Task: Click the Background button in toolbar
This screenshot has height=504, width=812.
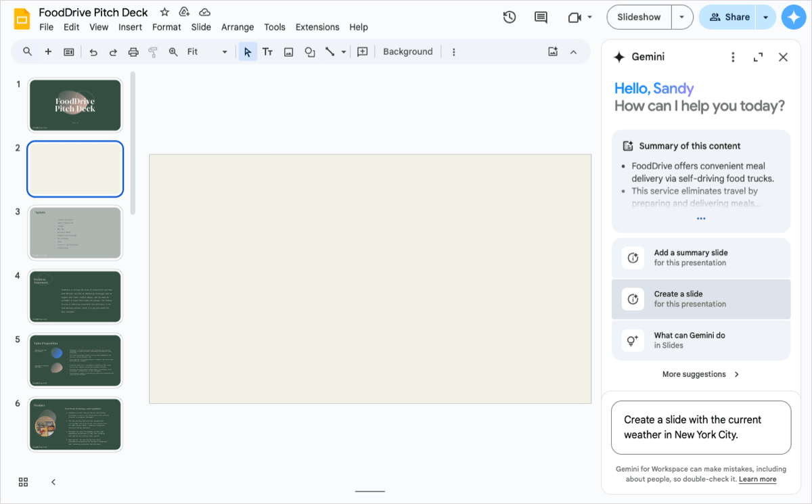Action: [x=407, y=52]
